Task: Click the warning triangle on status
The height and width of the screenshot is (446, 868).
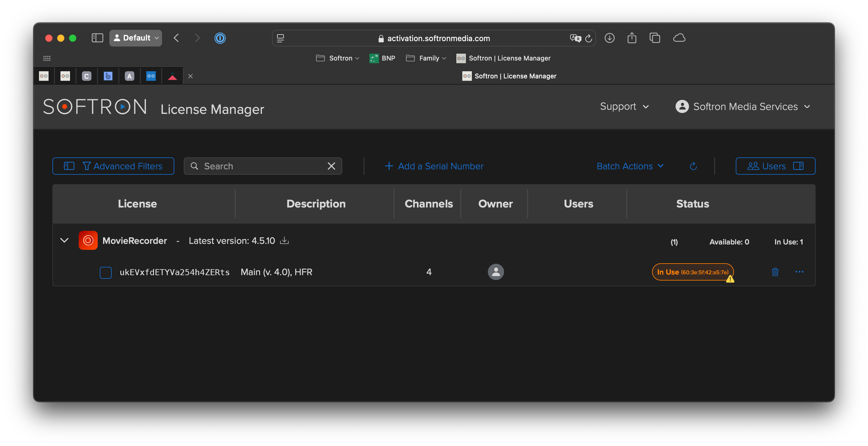Action: [730, 279]
